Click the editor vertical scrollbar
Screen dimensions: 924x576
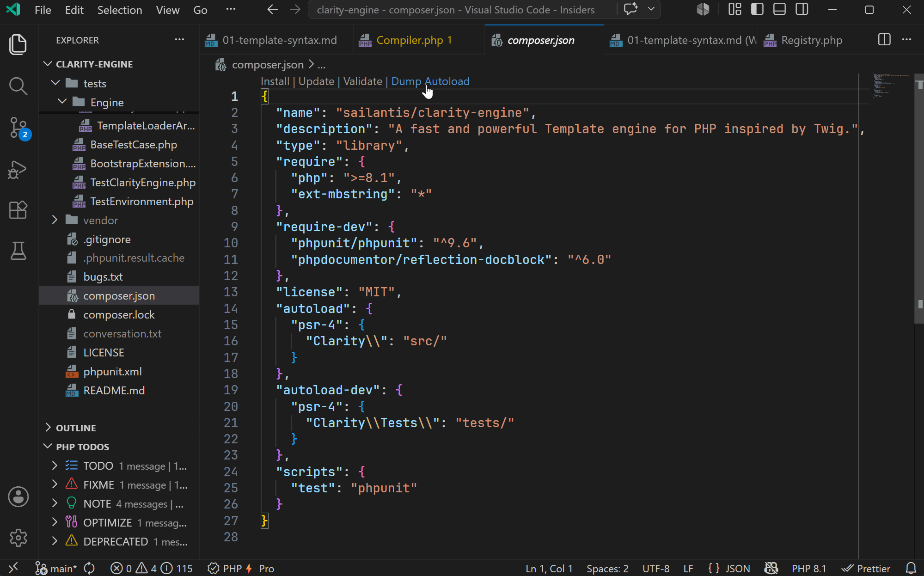point(919,199)
